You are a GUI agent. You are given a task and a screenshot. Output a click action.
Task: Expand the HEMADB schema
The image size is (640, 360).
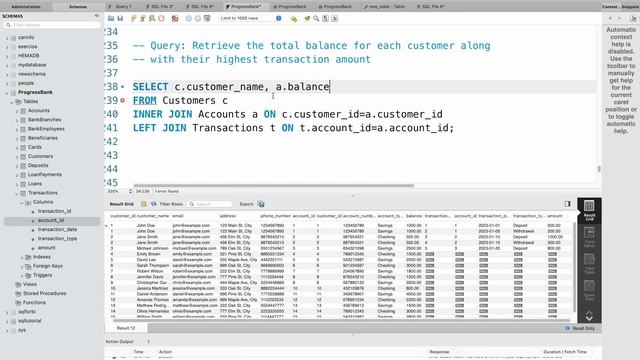(7, 56)
